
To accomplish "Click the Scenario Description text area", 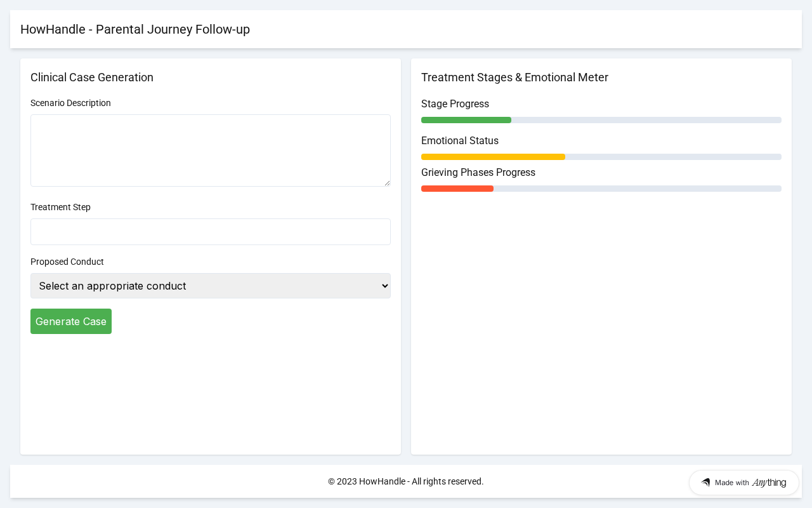I will coord(210,150).
